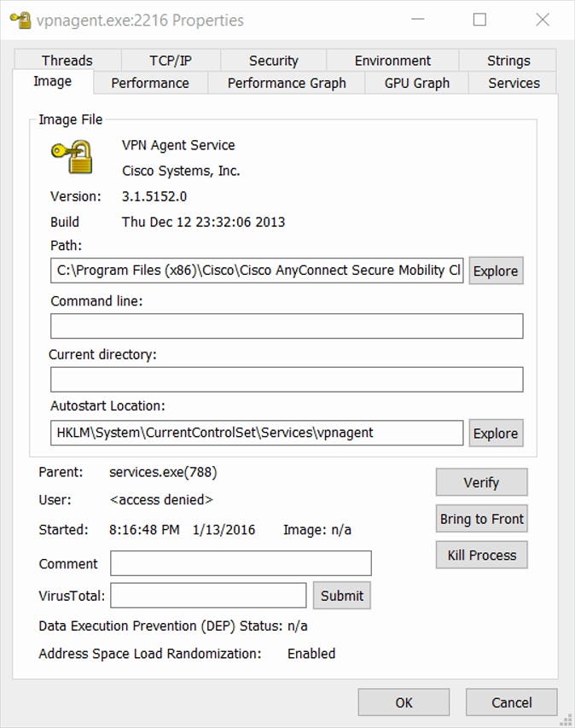Click the ASLR status Enabled
Image resolution: width=575 pixels, height=728 pixels.
(311, 653)
